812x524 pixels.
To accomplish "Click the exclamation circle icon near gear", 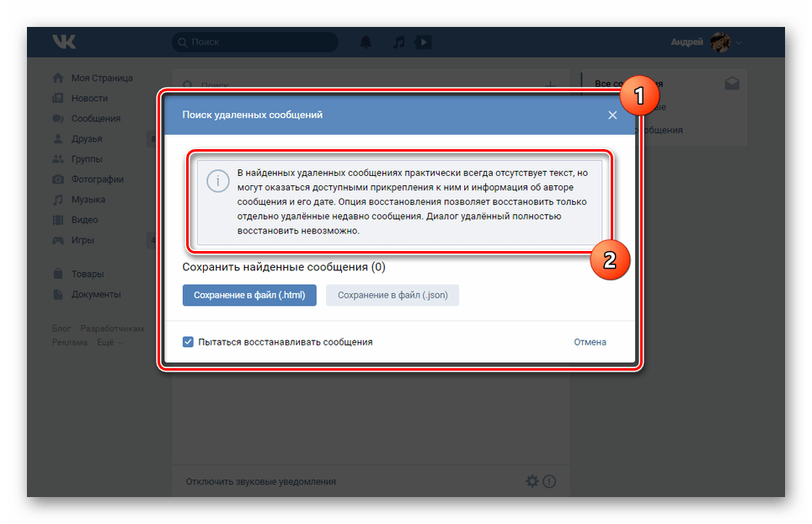I will coord(549,482).
